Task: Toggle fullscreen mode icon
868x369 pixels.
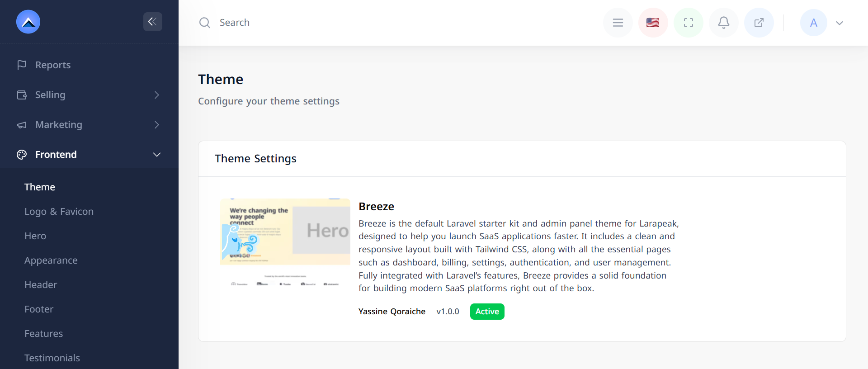Action: coord(688,23)
